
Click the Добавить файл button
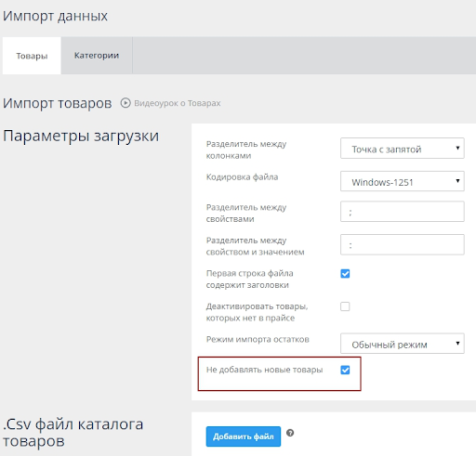[244, 436]
